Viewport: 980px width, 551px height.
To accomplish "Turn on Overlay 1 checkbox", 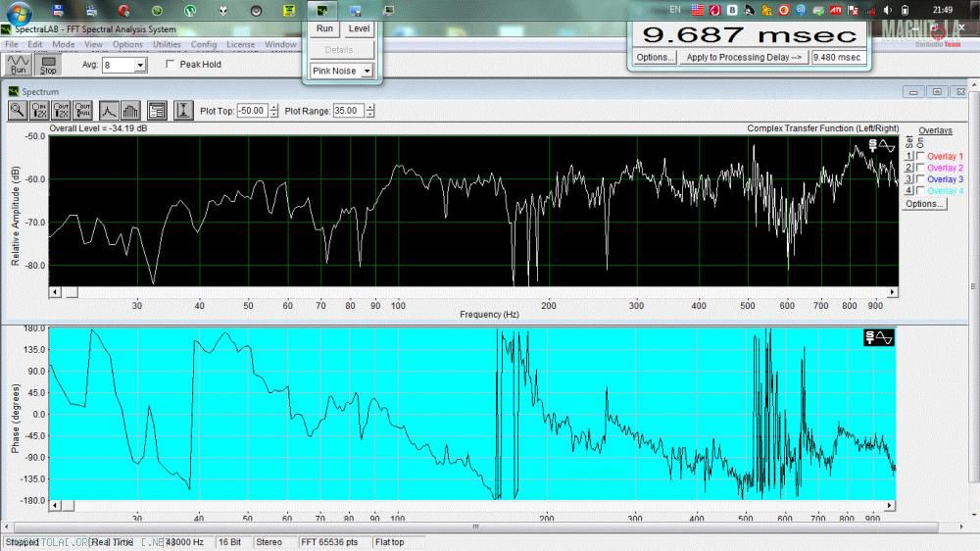I will click(920, 156).
